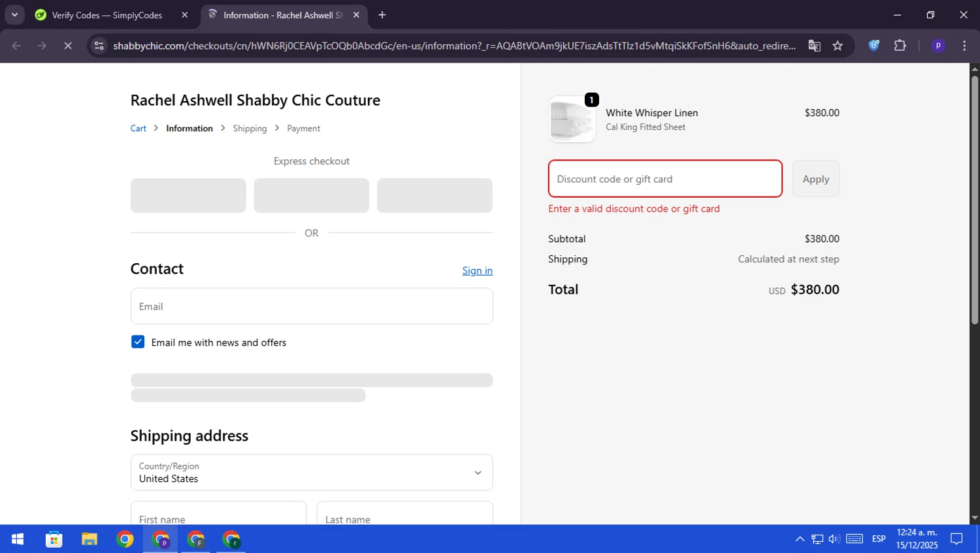
Task: Select the Information - Rachel Ashwell tab
Action: (283, 15)
